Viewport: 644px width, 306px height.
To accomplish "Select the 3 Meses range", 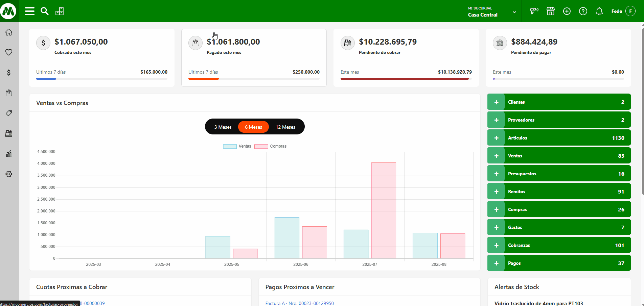I will [223, 127].
